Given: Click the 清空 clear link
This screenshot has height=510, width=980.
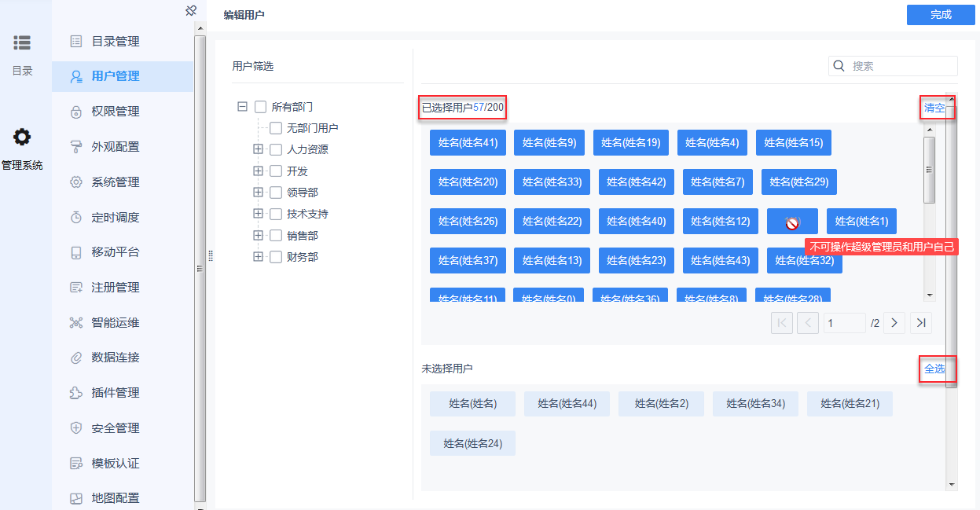Looking at the screenshot, I should click(936, 108).
